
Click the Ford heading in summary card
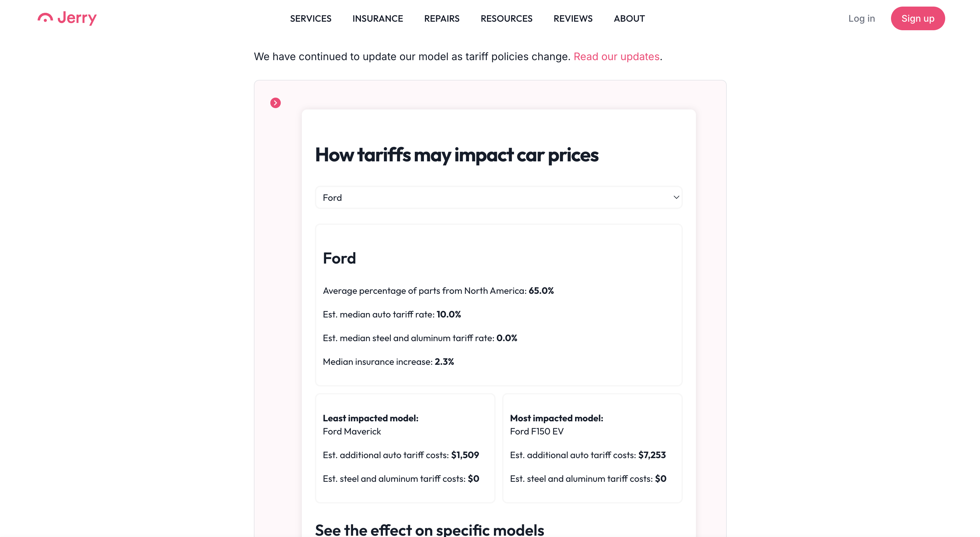pyautogui.click(x=339, y=258)
